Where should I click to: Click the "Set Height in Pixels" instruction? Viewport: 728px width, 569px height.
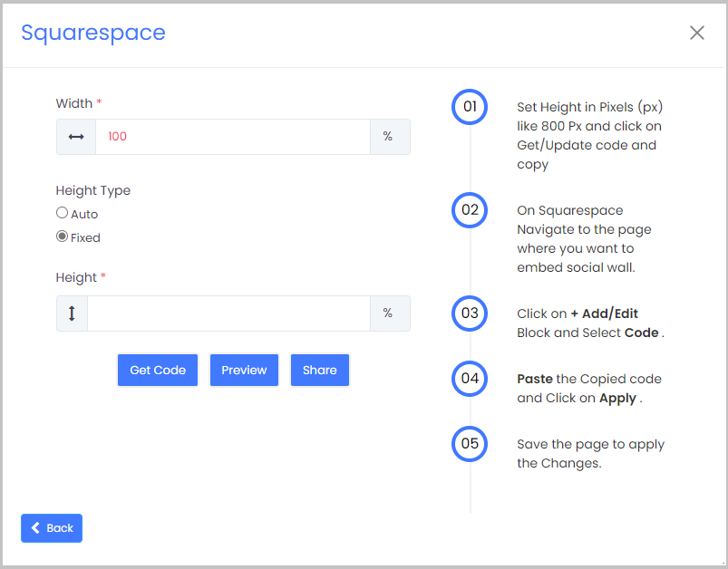tap(589, 136)
